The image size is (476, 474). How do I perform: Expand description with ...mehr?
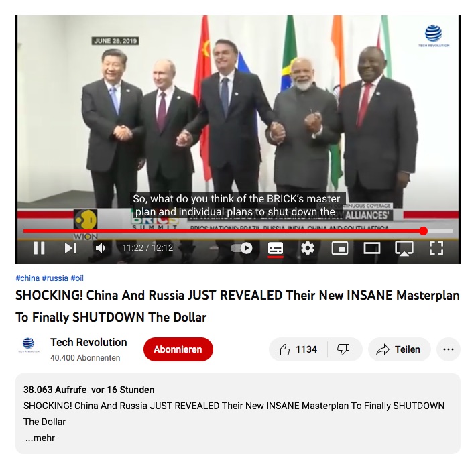pos(40,438)
